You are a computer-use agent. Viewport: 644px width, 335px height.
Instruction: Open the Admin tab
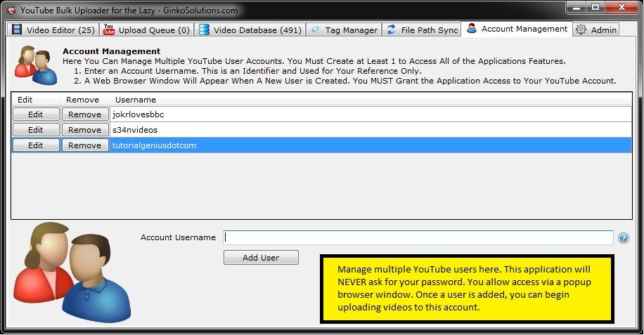596,30
